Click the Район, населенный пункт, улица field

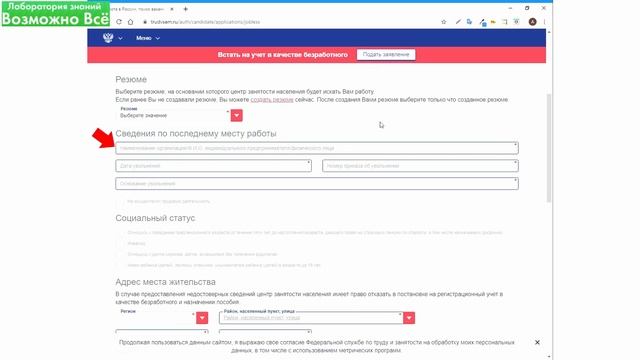311,318
